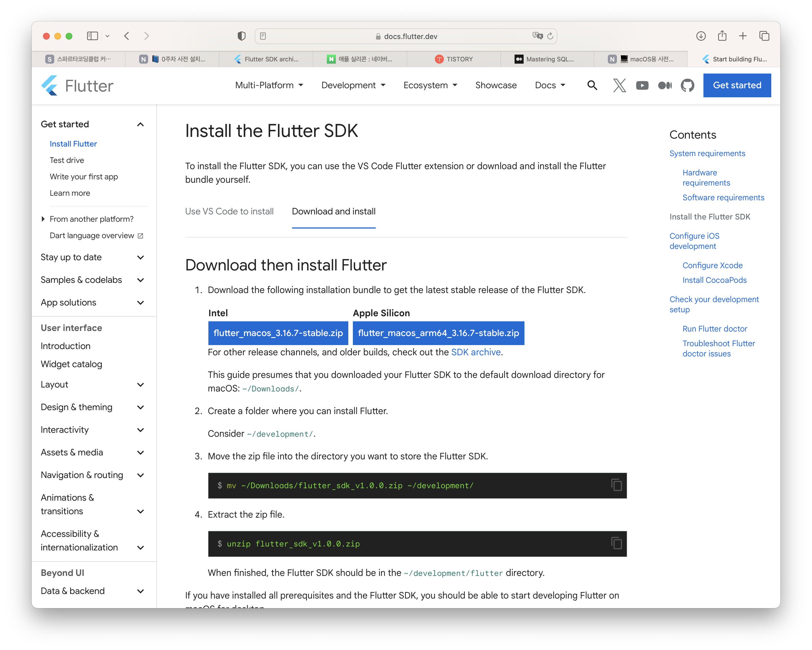This screenshot has width=812, height=650.
Task: Switch to Use VS Code to install tab
Action: click(229, 211)
